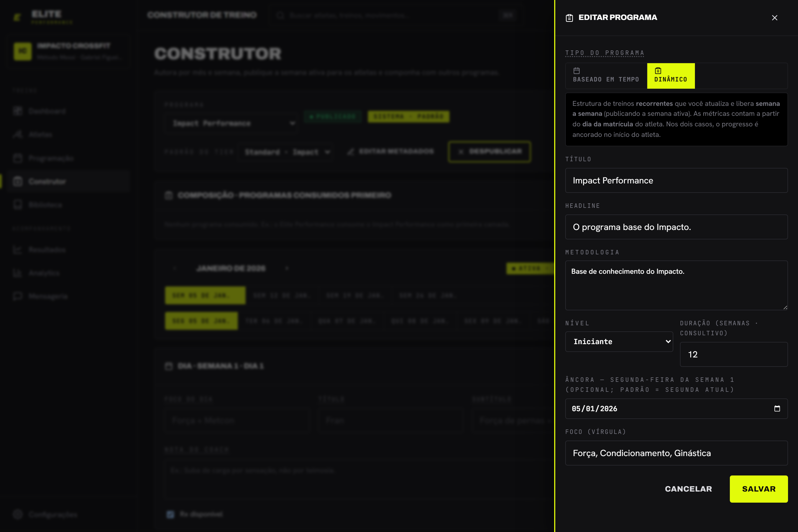Open Configurações in the blurred sidebar
Screen dimensions: 798x532
tap(68, 514)
